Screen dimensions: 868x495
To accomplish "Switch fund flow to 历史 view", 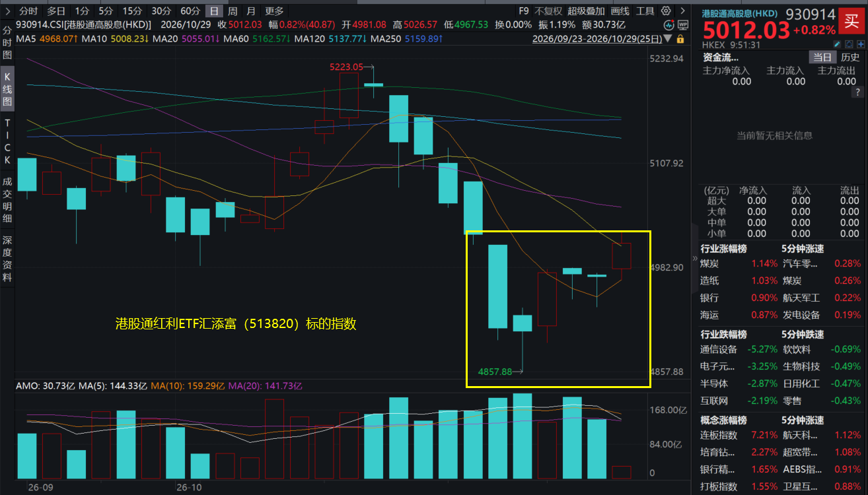I will [850, 57].
